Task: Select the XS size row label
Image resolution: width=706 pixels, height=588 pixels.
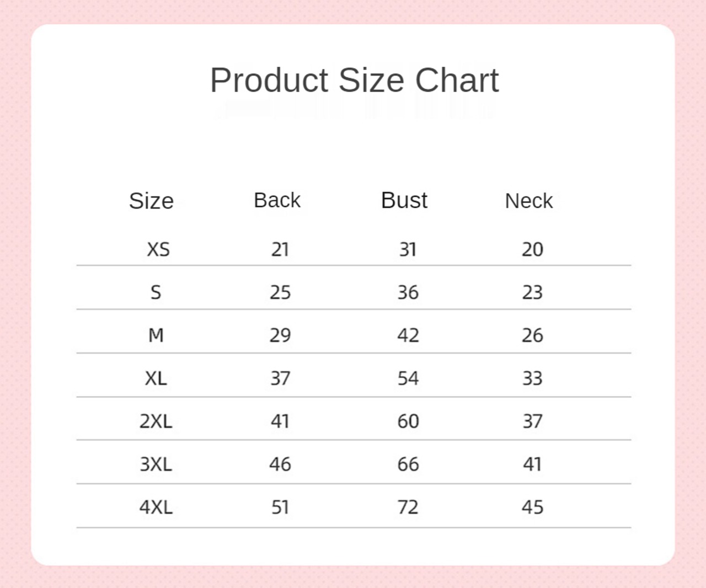Action: point(158,249)
